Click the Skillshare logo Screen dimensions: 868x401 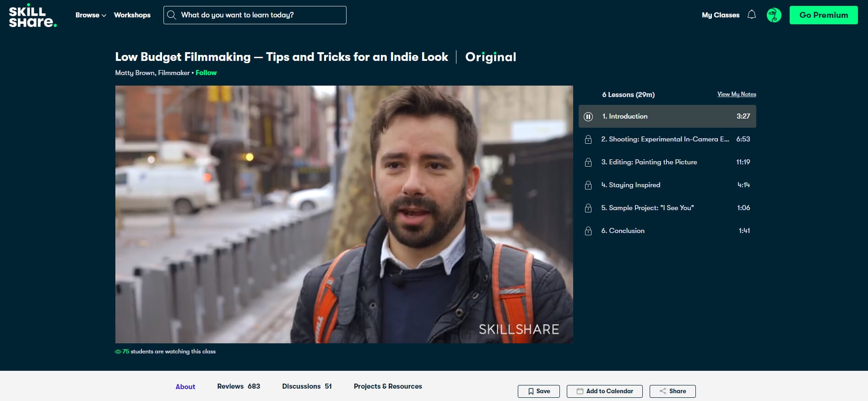pyautogui.click(x=33, y=16)
